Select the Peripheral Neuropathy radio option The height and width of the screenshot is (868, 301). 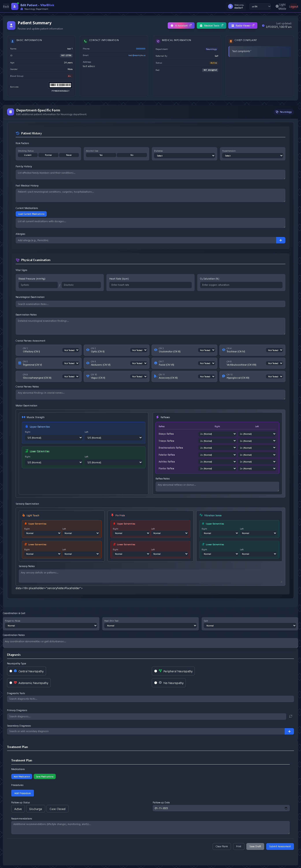156,671
